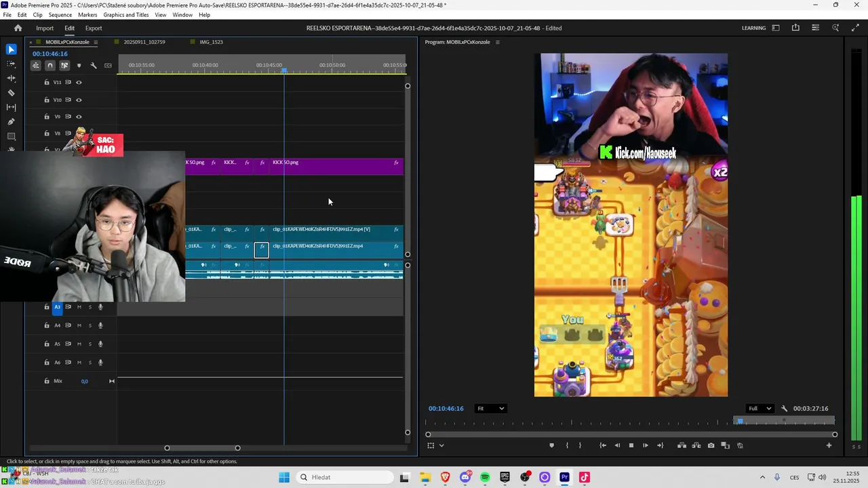
Task: Open Spotify from the taskbar
Action: pyautogui.click(x=485, y=477)
